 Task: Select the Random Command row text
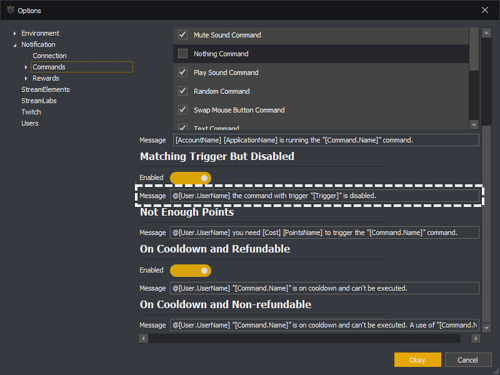[x=222, y=91]
